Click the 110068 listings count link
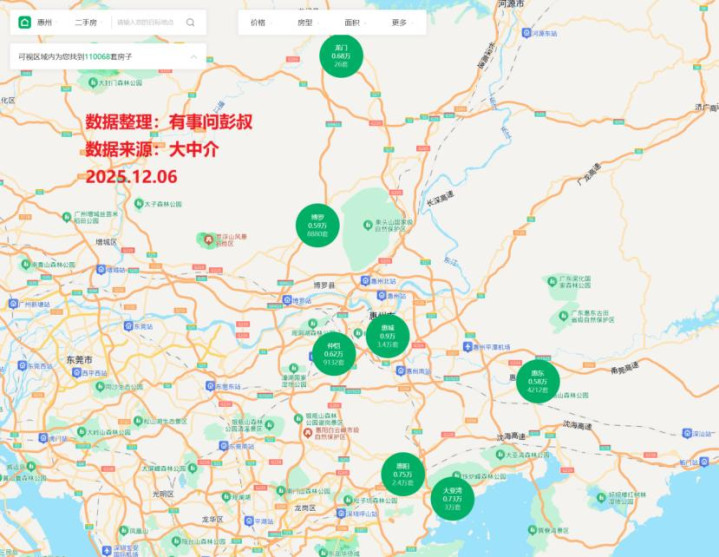719x557 pixels. (x=100, y=58)
